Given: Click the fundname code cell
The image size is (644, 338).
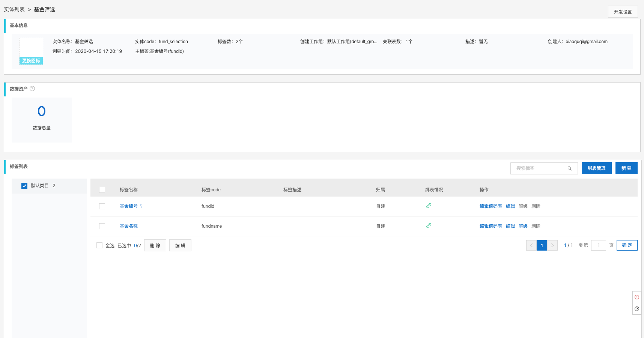Looking at the screenshot, I should pos(212,226).
